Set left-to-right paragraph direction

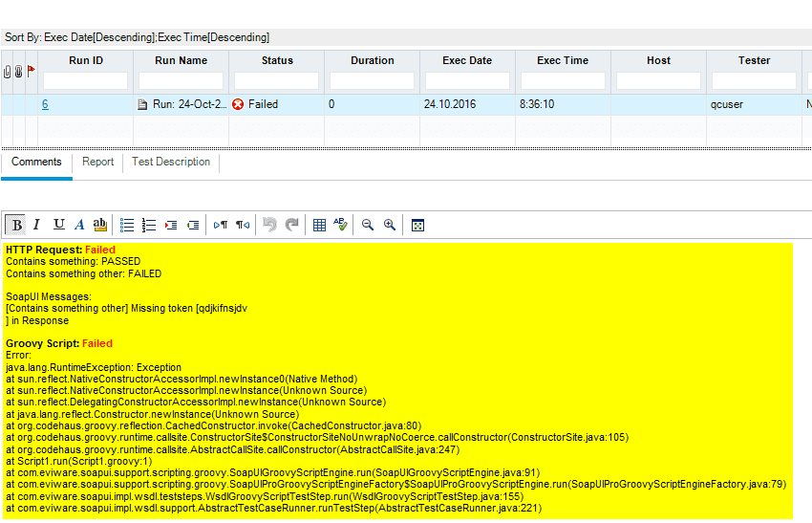click(x=221, y=225)
